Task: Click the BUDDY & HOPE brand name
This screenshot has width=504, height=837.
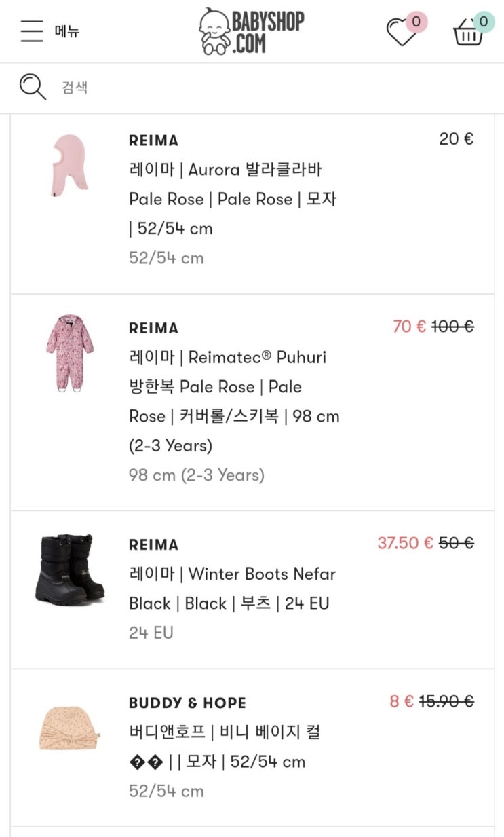Action: click(187, 703)
